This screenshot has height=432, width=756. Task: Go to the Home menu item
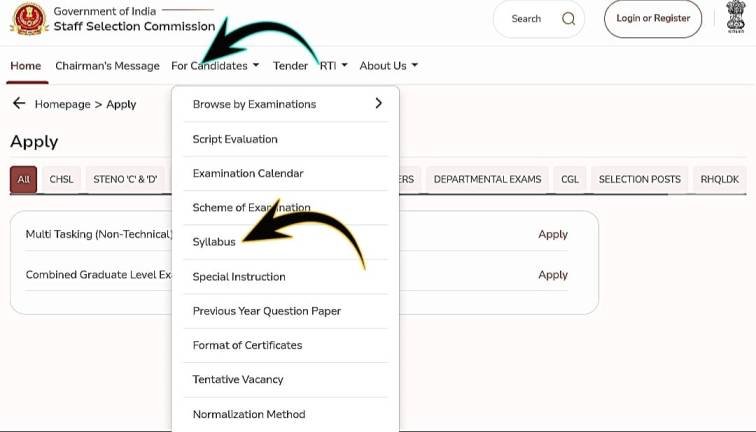point(26,66)
